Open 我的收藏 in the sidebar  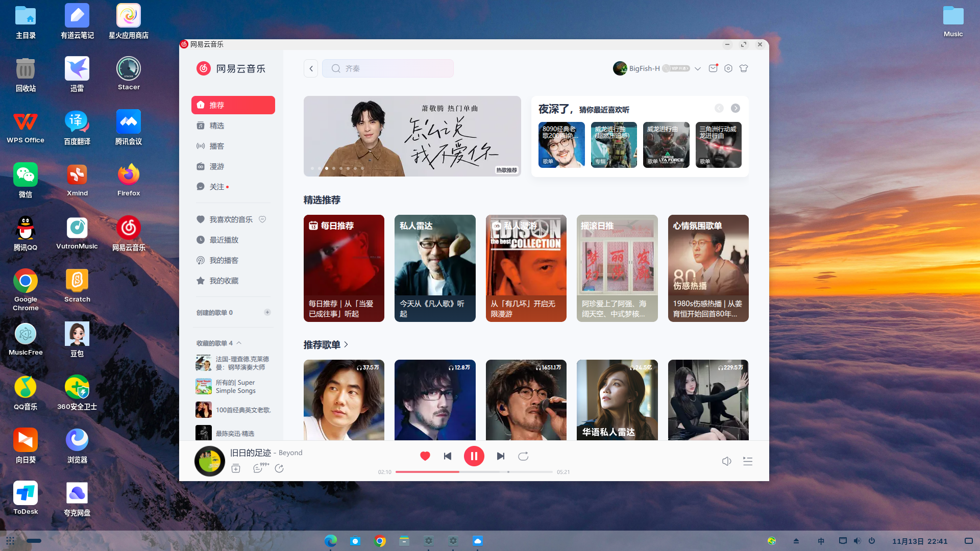pyautogui.click(x=233, y=281)
